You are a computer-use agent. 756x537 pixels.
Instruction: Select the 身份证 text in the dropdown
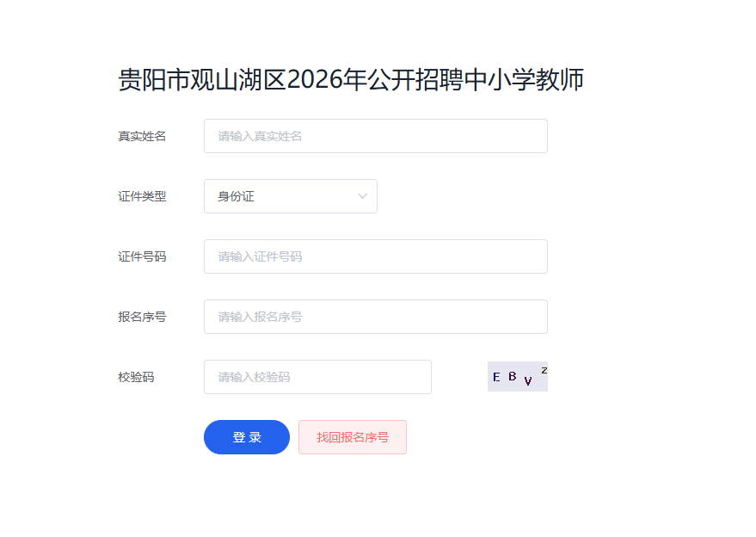237,196
